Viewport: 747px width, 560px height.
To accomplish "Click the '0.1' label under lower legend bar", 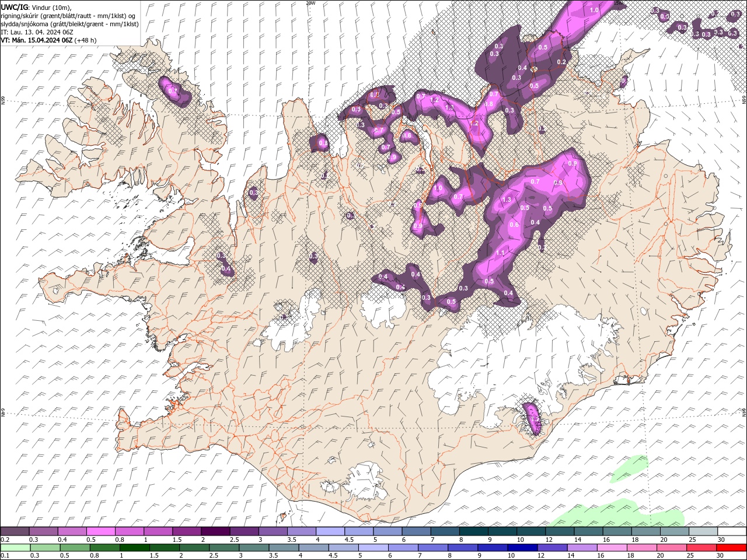I will click(5, 556).
